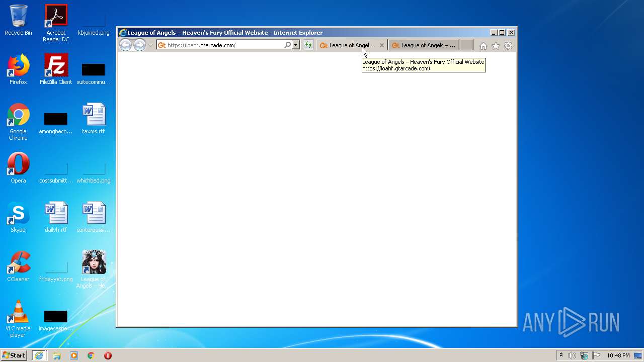Open League of Angels game shortcut
644x362 pixels.
tap(94, 269)
